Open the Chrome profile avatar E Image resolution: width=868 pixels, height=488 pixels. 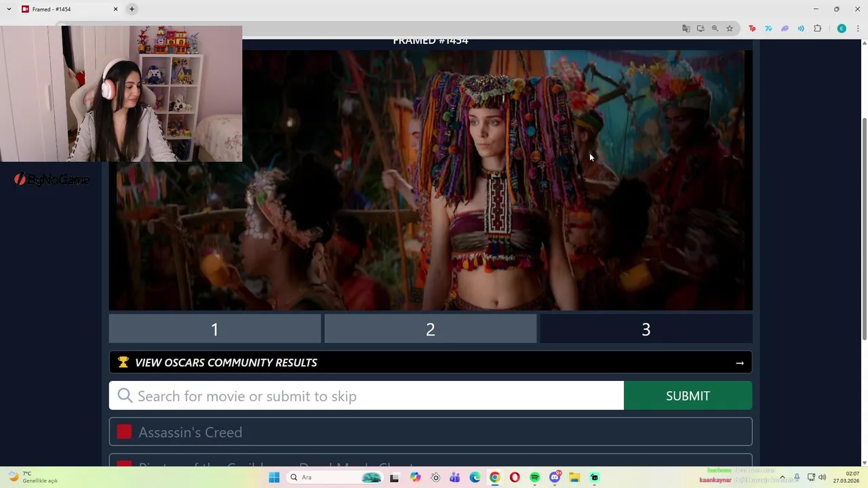click(842, 28)
